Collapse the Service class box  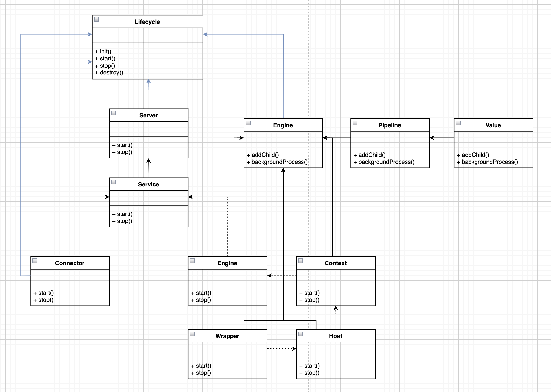pyautogui.click(x=114, y=182)
